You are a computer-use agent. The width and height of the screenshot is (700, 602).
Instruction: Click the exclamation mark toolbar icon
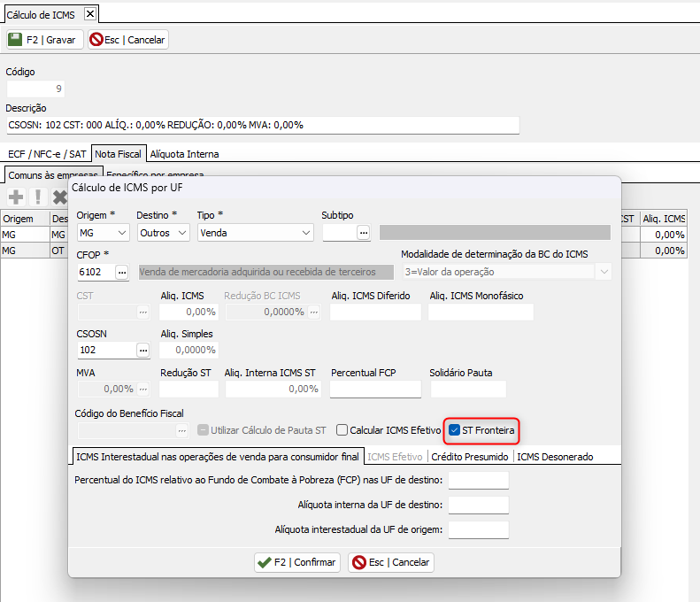pos(38,197)
